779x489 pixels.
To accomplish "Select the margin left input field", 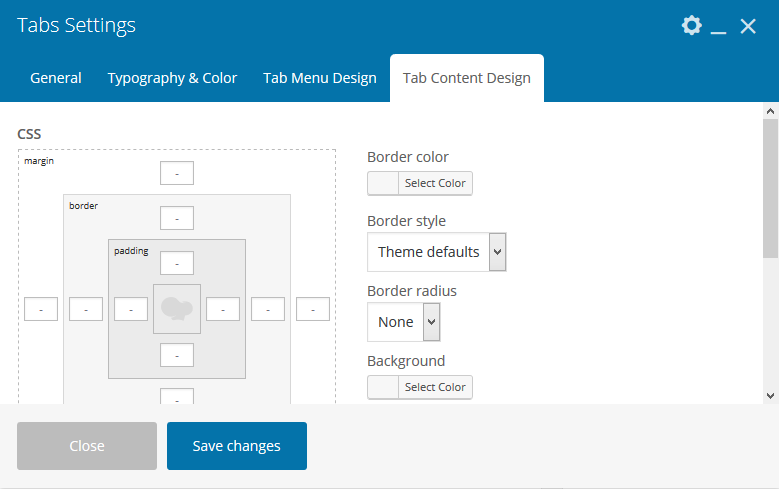I will pyautogui.click(x=41, y=310).
